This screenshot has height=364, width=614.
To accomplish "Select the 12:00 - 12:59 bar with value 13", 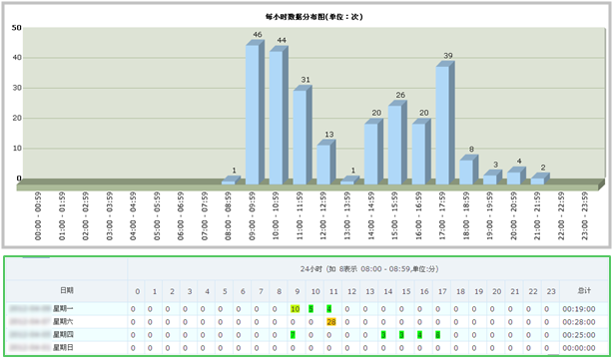I will pos(326,162).
